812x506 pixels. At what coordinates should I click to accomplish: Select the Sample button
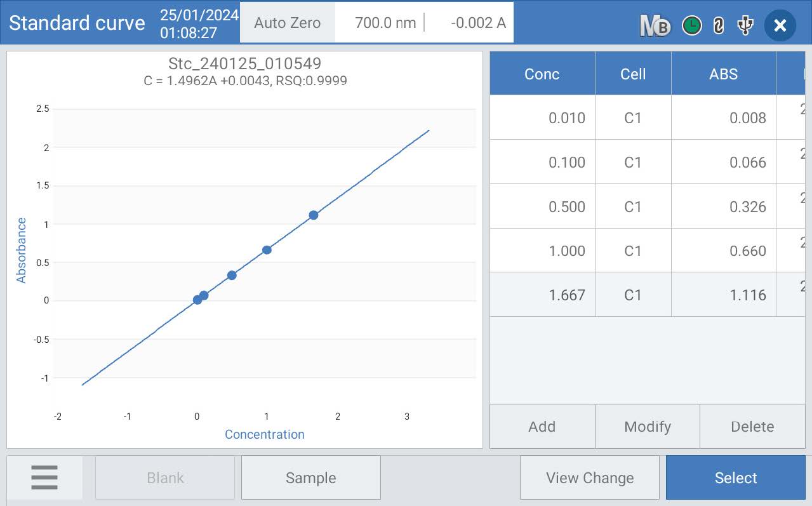[x=310, y=477]
